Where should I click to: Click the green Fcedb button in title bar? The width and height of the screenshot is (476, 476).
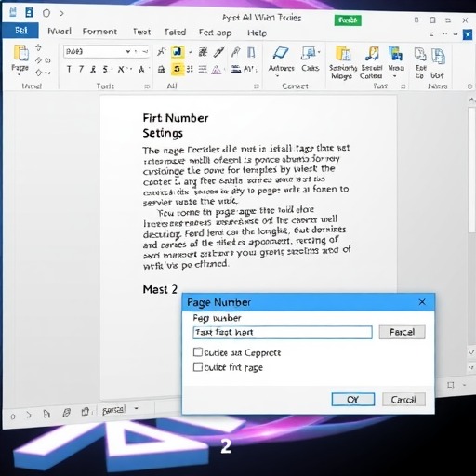click(x=348, y=20)
